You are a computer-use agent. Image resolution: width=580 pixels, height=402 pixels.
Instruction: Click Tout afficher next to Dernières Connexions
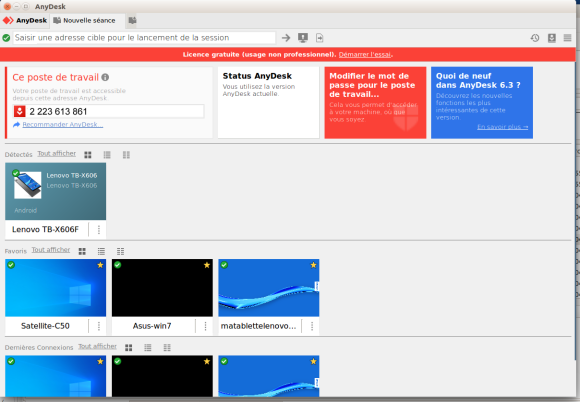[97, 346]
